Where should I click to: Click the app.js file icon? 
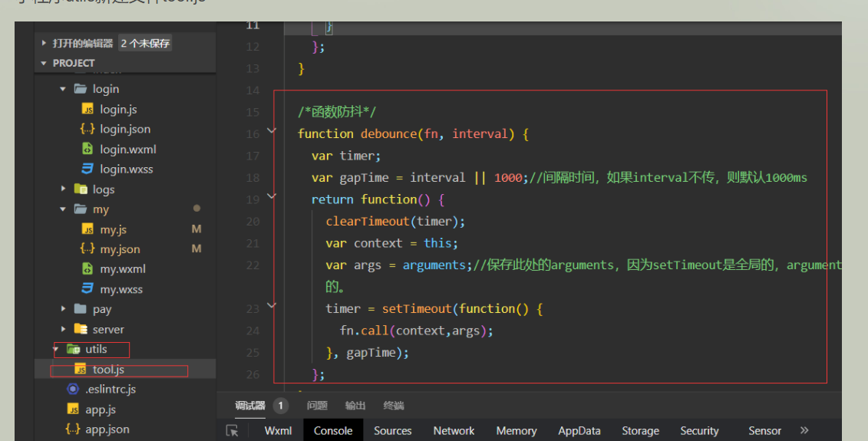72,409
